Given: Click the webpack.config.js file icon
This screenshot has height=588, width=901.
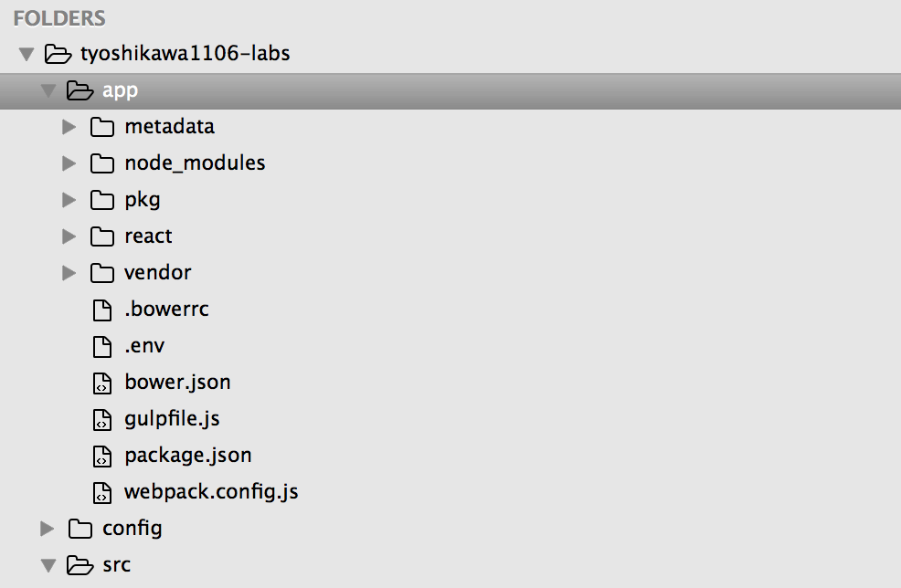Looking at the screenshot, I should pyautogui.click(x=102, y=492).
